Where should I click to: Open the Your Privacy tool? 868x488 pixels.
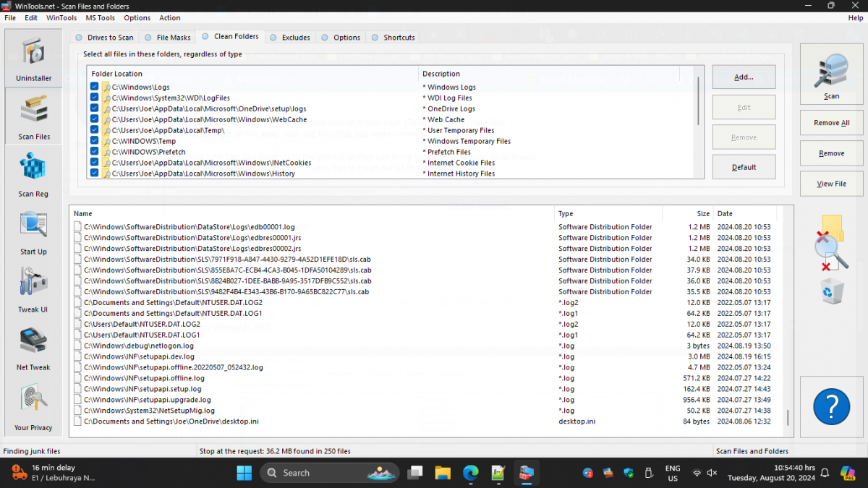click(33, 406)
